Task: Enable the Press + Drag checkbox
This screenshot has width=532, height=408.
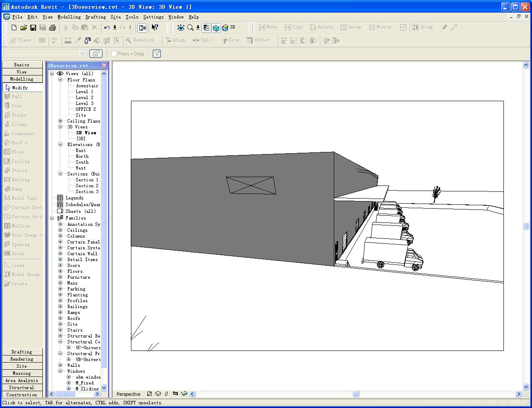Action: tap(114, 54)
